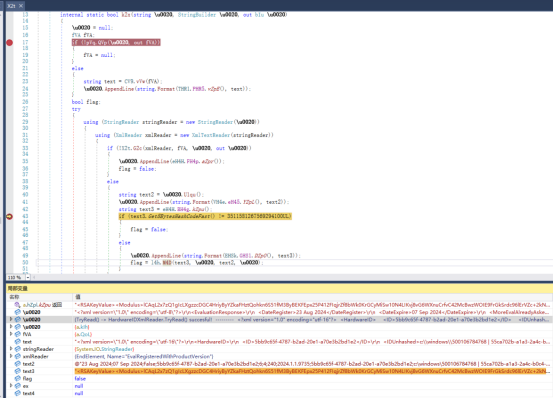This screenshot has width=553, height=399.
Task: Click the flag variable icon
Action: click(17, 379)
